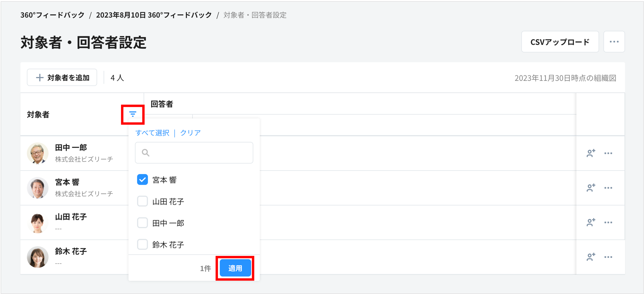Open the three-dot menu next to CSVアップロード
The width and height of the screenshot is (644, 294).
click(614, 42)
